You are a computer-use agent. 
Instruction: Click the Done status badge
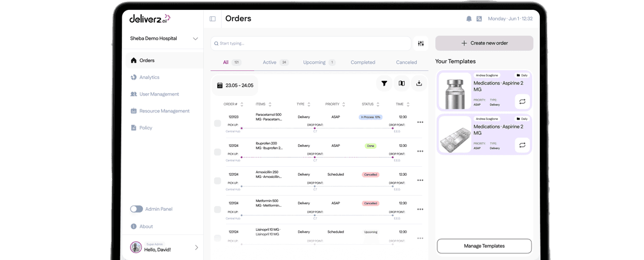[371, 146]
